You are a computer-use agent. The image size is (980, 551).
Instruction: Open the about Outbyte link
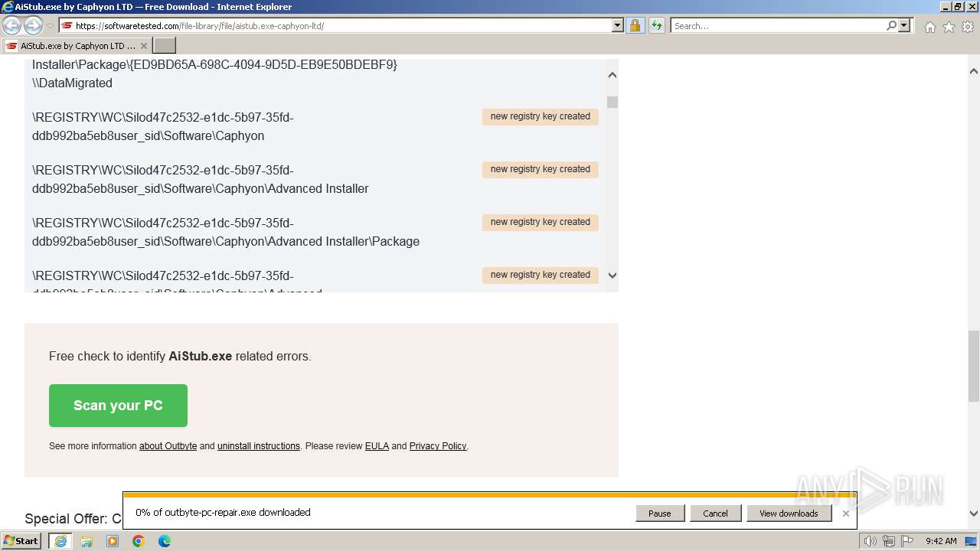(x=168, y=446)
